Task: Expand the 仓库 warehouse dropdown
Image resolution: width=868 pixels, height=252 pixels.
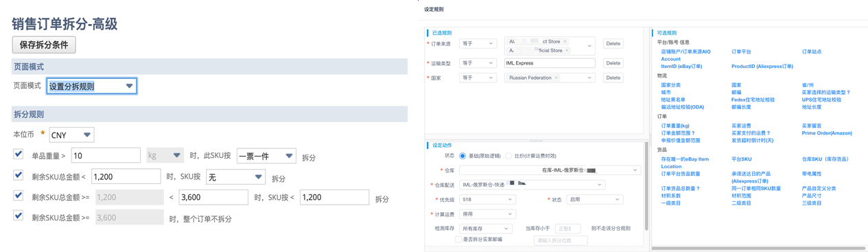Action: 550,170
